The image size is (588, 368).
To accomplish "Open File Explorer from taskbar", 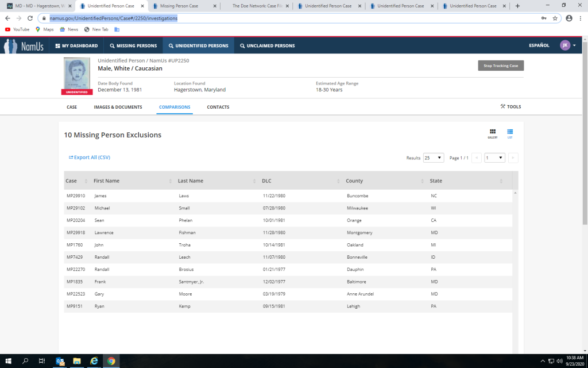I will click(76, 361).
